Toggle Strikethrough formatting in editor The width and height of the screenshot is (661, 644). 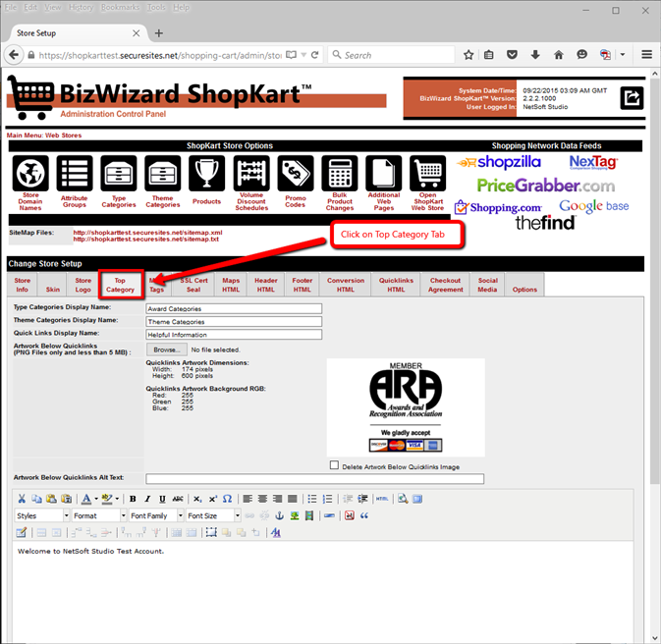[x=178, y=499]
